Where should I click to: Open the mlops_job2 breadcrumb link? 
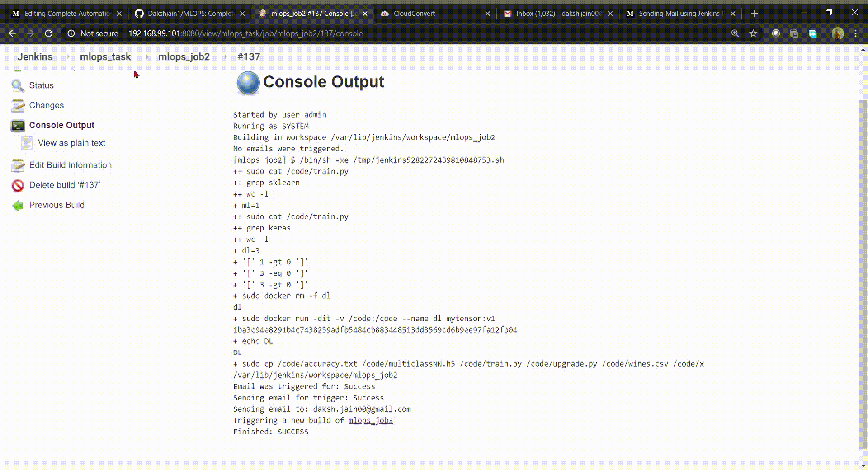184,57
